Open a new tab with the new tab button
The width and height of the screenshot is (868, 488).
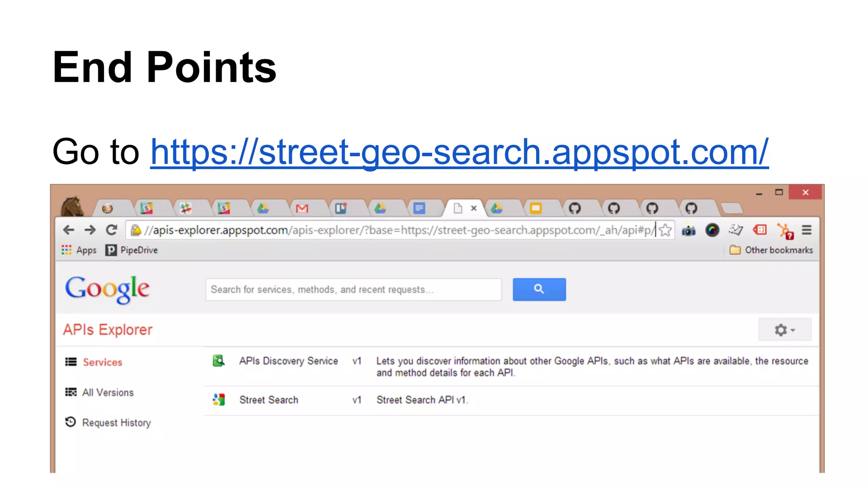732,208
